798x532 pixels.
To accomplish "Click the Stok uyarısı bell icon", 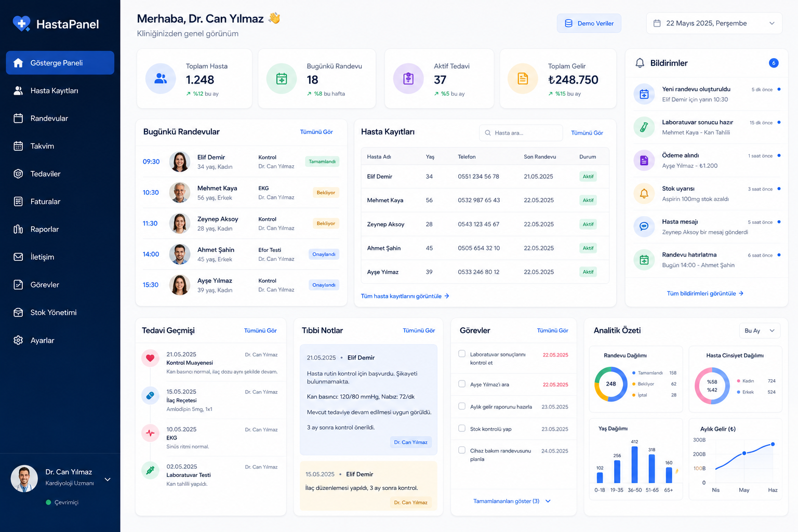I will (x=644, y=193).
